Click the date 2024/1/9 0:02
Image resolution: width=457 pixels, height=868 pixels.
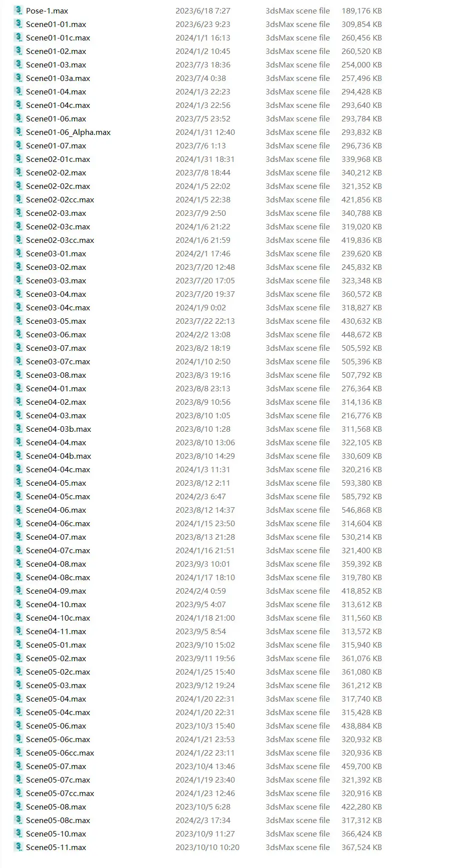[200, 307]
